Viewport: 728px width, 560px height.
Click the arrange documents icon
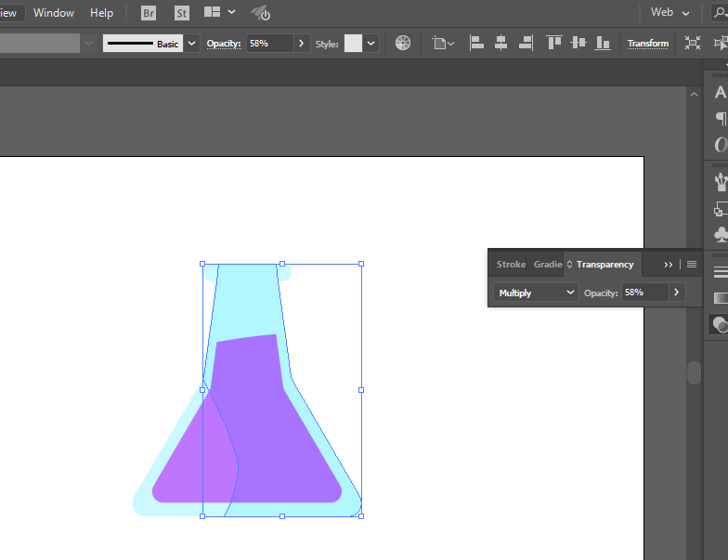pos(212,12)
